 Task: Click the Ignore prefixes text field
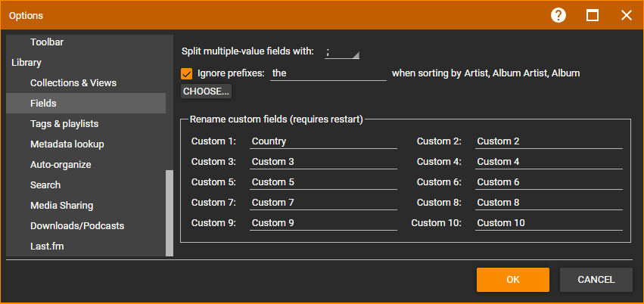[x=328, y=73]
